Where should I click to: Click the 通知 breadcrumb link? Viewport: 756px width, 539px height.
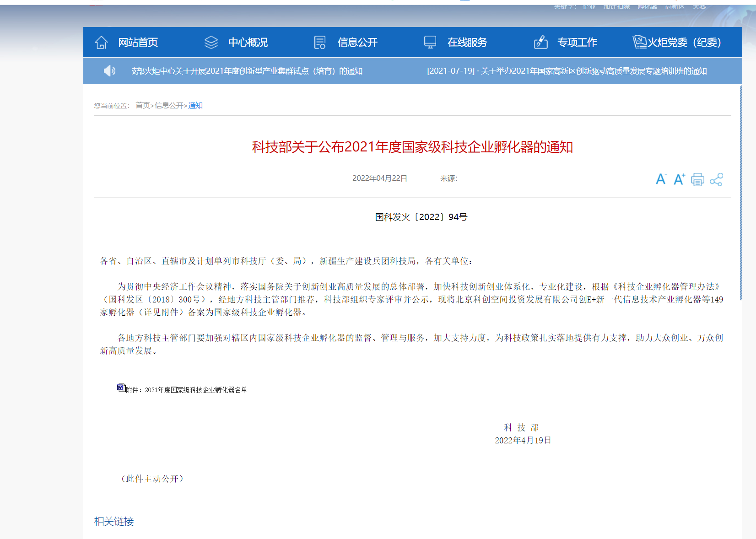(x=195, y=105)
